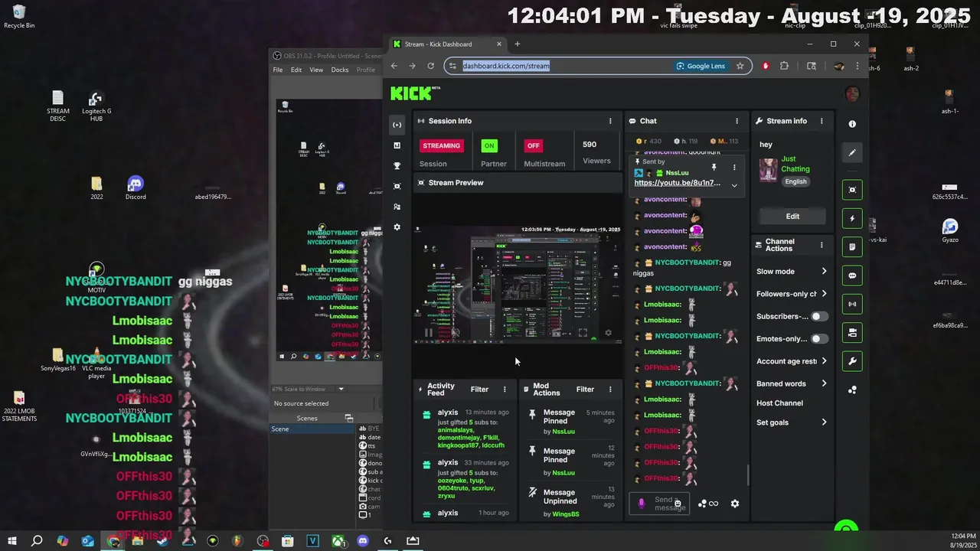This screenshot has width=980, height=551.
Task: Open the community people icon in Kick sidebar
Action: 397,207
